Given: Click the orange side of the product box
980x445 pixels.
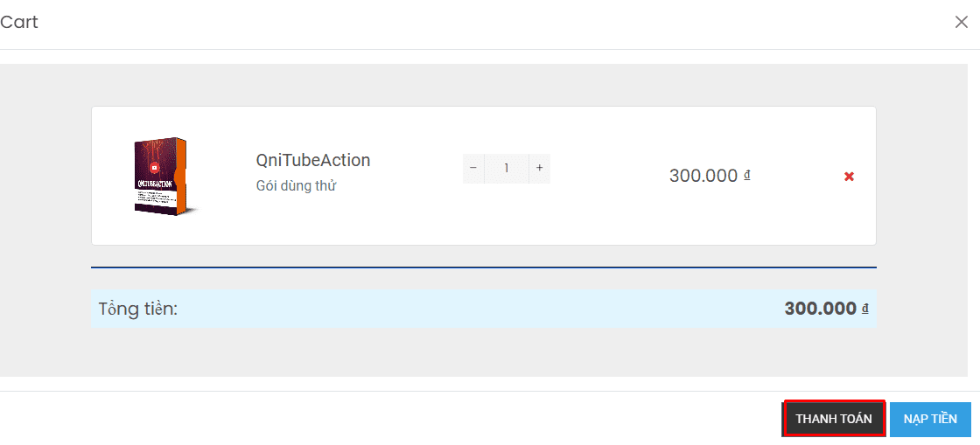Looking at the screenshot, I should [x=181, y=176].
